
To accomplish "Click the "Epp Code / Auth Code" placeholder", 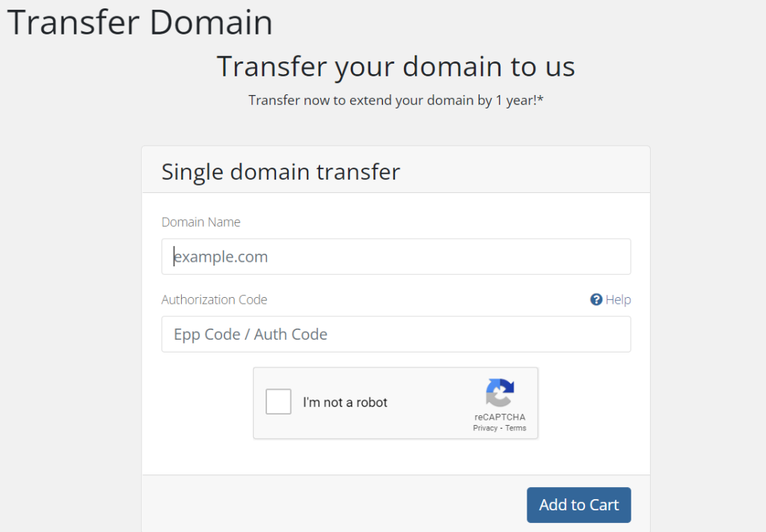I will 251,334.
